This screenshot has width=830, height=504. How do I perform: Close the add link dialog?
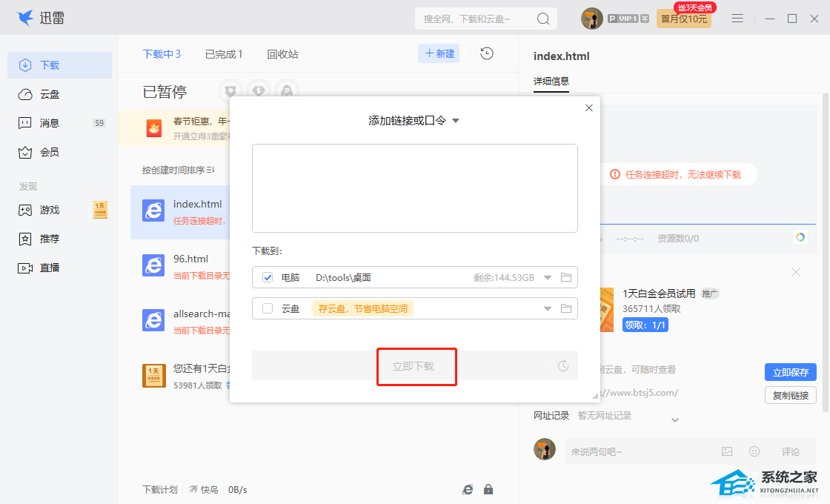pyautogui.click(x=589, y=108)
